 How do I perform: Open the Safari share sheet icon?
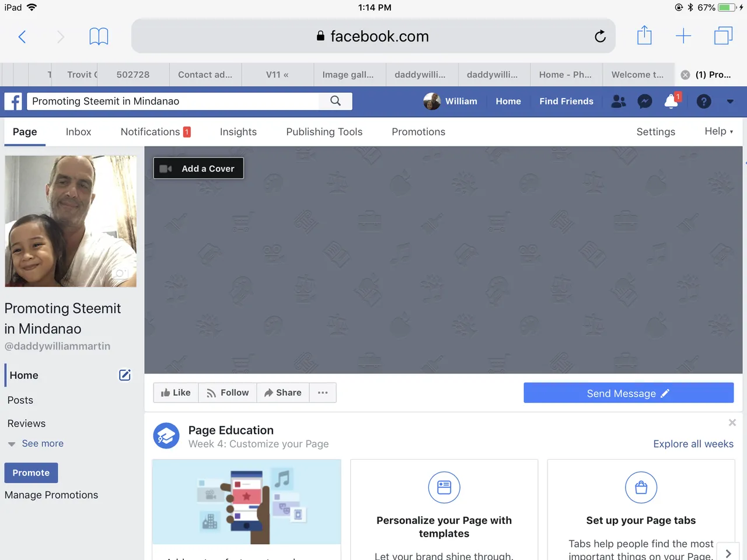pyautogui.click(x=644, y=35)
